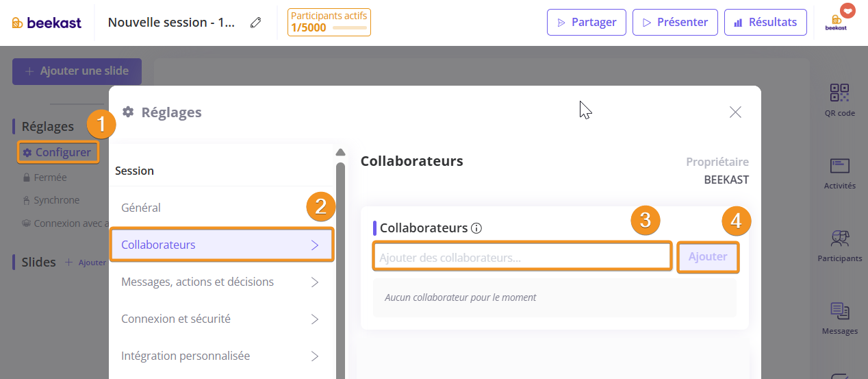Image resolution: width=868 pixels, height=379 pixels.
Task: Select the Général settings tab
Action: point(220,208)
